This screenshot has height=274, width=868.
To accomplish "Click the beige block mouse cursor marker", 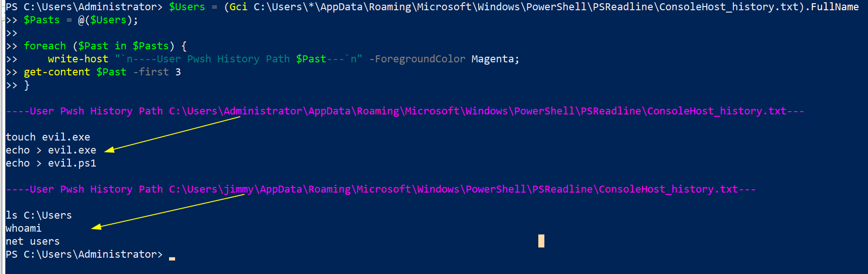I will pos(541,241).
